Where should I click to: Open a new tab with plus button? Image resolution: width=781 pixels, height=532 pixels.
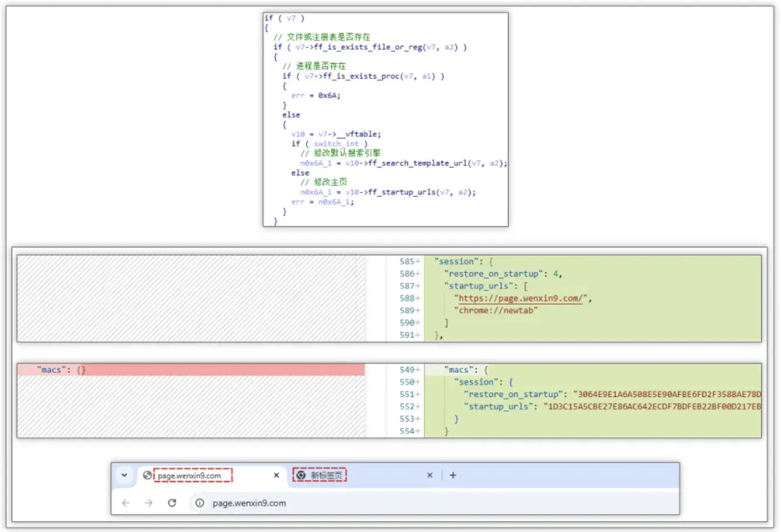(452, 475)
